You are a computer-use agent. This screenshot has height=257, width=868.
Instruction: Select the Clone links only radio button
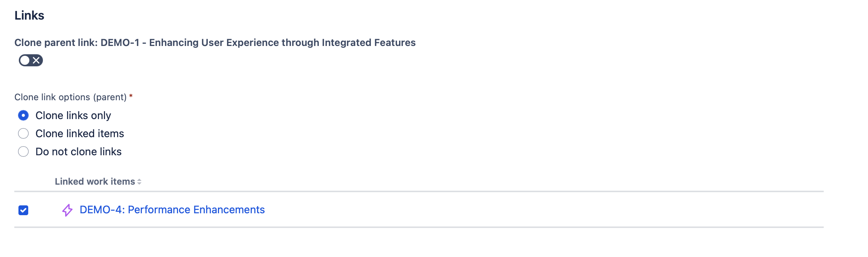[23, 115]
